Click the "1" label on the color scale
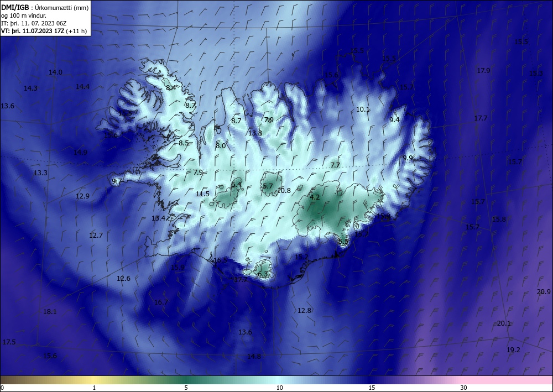The height and width of the screenshot is (392, 553). tap(94, 388)
